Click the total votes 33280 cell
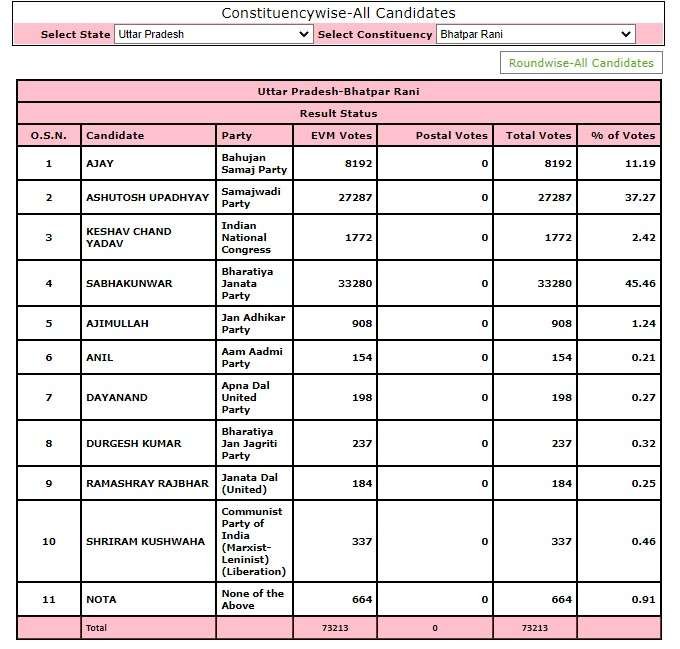 coord(535,284)
